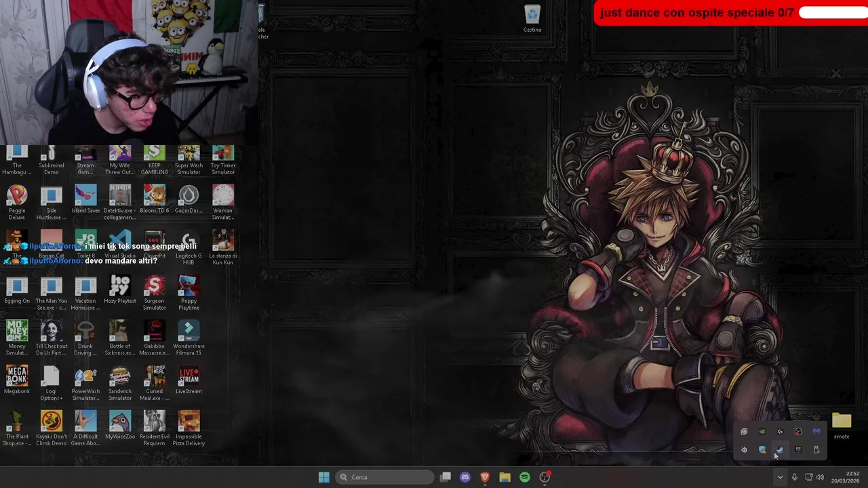Select the Money Simulator desktop icon
Viewport: 868px width, 488px height.
click(x=17, y=338)
